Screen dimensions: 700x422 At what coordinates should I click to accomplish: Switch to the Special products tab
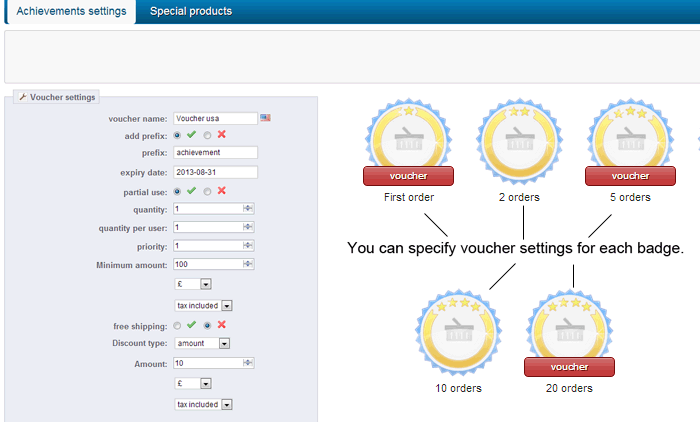[190, 11]
